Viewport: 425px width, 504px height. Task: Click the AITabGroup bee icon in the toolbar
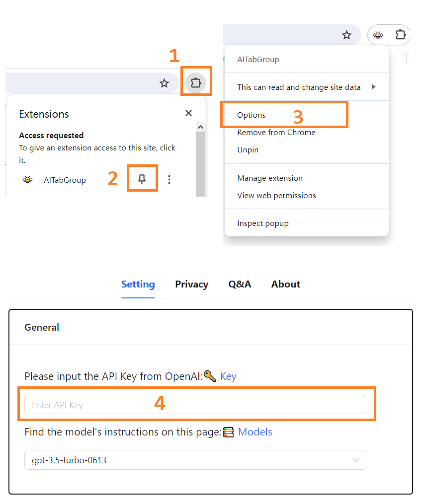378,35
